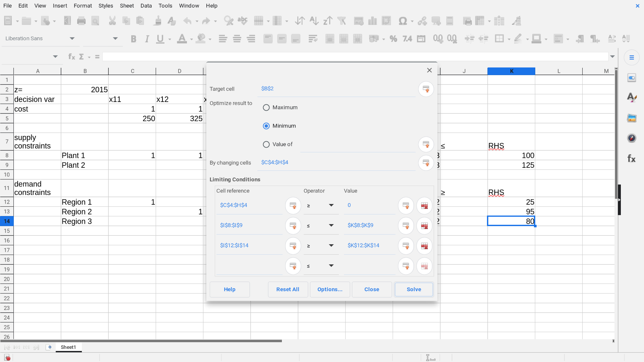Click the Target cell shrink button

tap(426, 89)
